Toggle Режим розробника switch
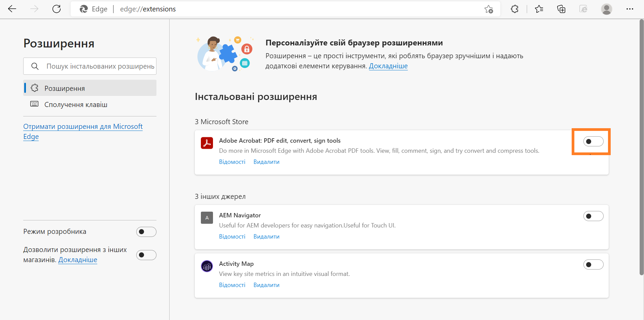 point(146,232)
